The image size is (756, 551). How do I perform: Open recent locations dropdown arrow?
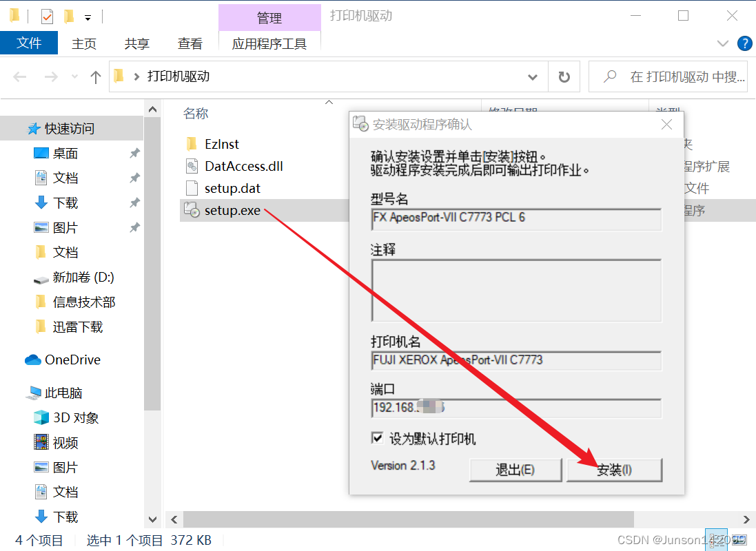[x=74, y=76]
